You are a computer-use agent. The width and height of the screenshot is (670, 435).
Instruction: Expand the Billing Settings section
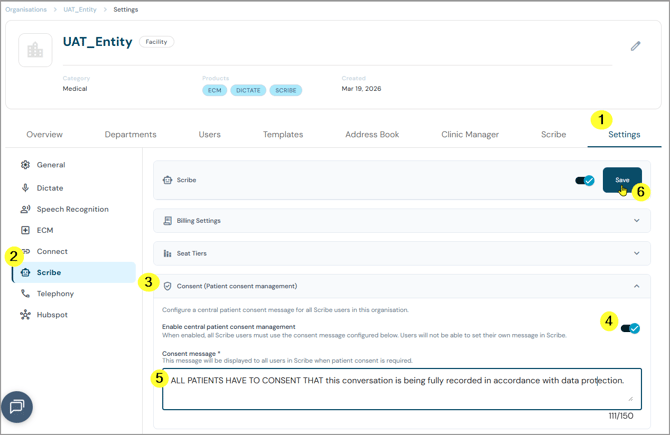pos(402,220)
